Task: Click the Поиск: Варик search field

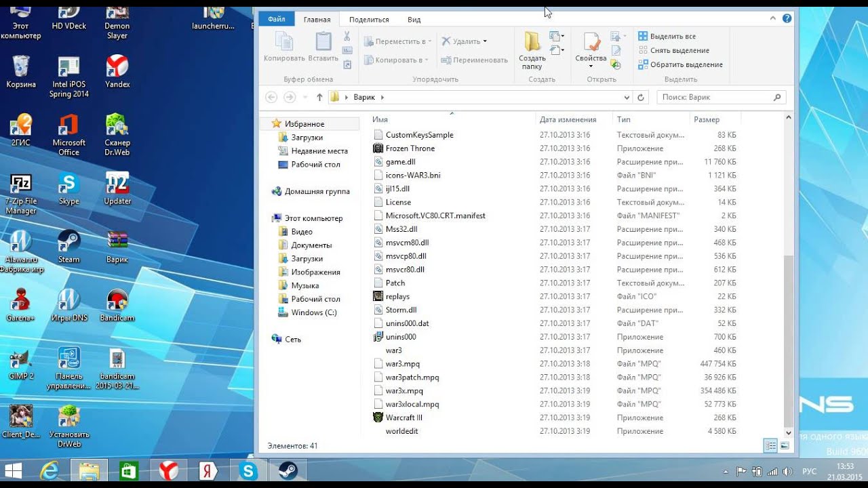Action: pyautogui.click(x=722, y=98)
